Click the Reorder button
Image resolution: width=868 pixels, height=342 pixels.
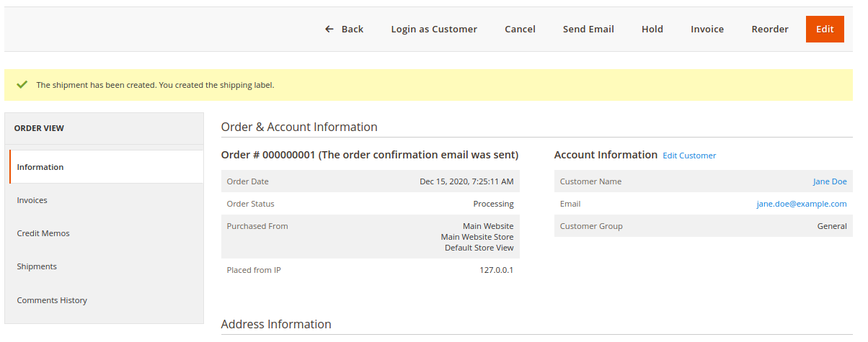pyautogui.click(x=770, y=30)
